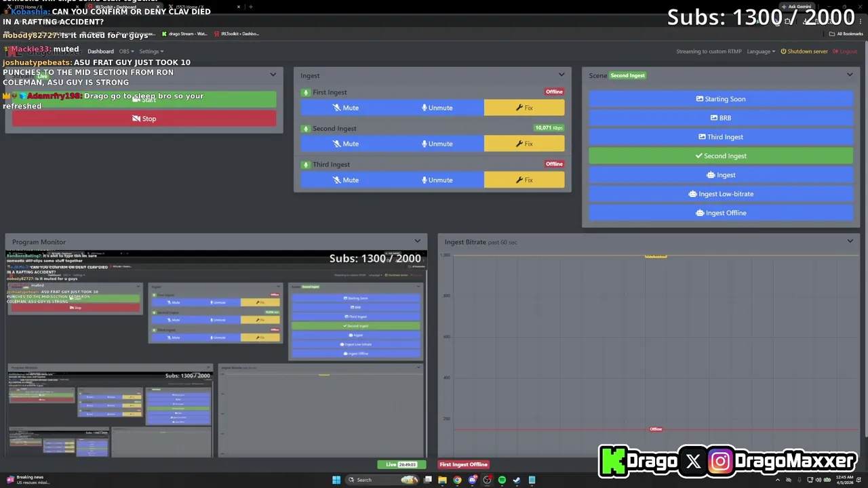Collapse the Ingest panel

pos(561,75)
